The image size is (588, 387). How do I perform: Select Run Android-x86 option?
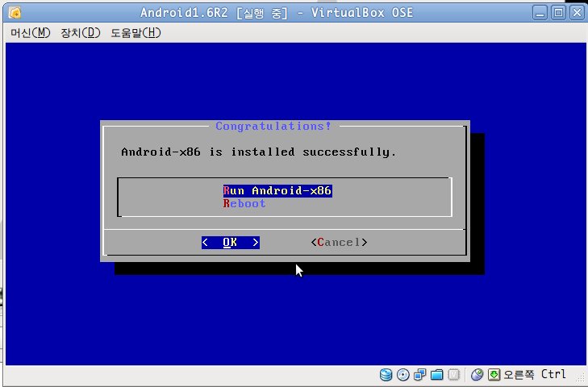pos(277,190)
